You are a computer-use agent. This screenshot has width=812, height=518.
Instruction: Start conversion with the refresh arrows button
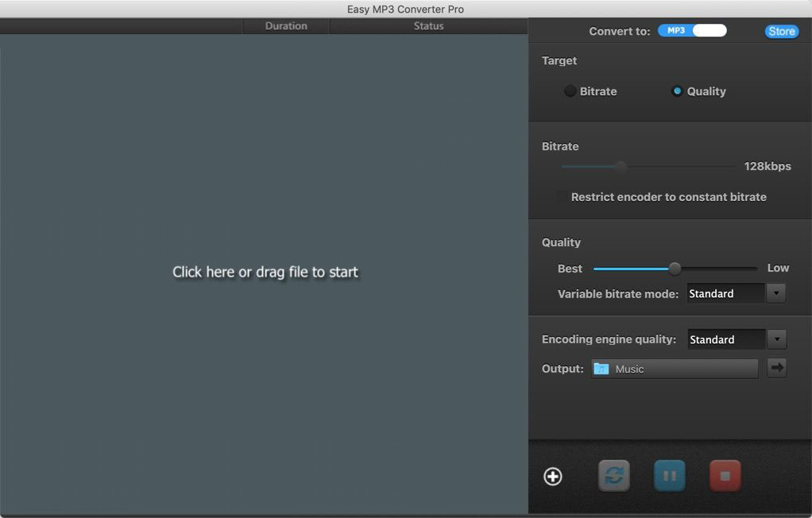(x=614, y=476)
